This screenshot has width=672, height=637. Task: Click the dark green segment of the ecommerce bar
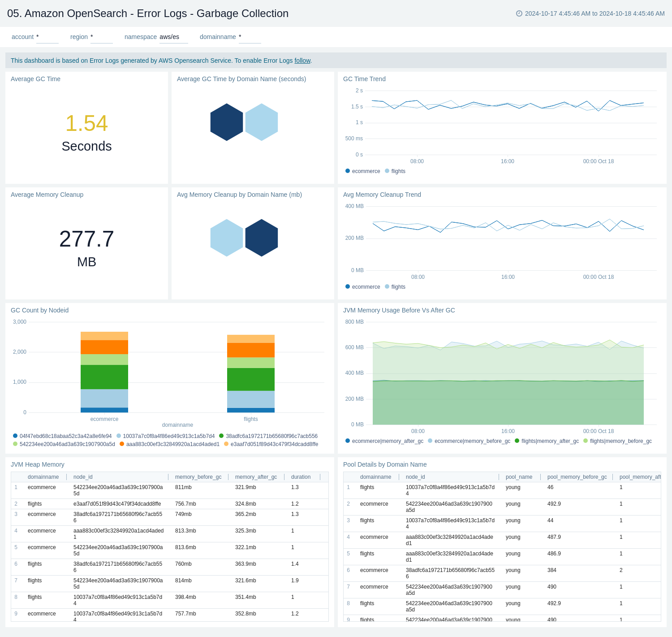104,377
